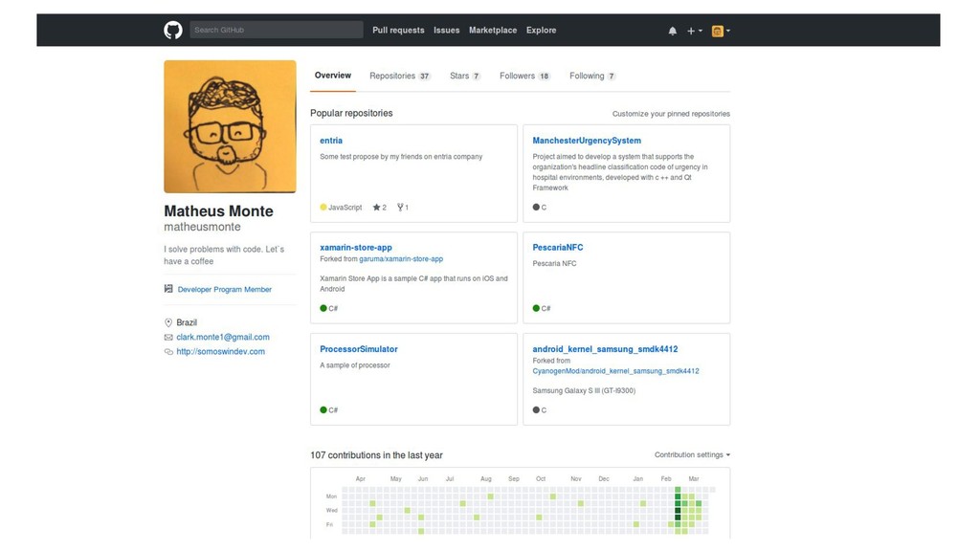Click the 'matheusmonte' username text
The width and height of the screenshot is (980, 551).
tap(202, 227)
